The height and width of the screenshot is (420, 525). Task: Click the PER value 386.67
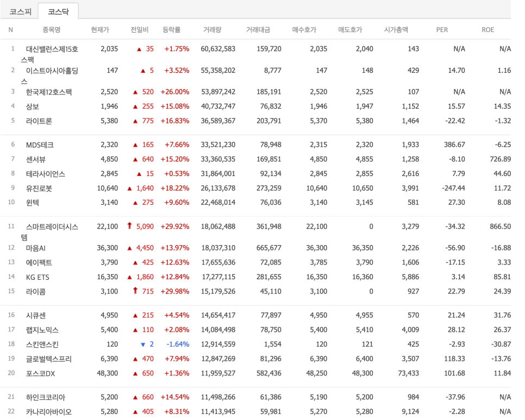pyautogui.click(x=454, y=145)
